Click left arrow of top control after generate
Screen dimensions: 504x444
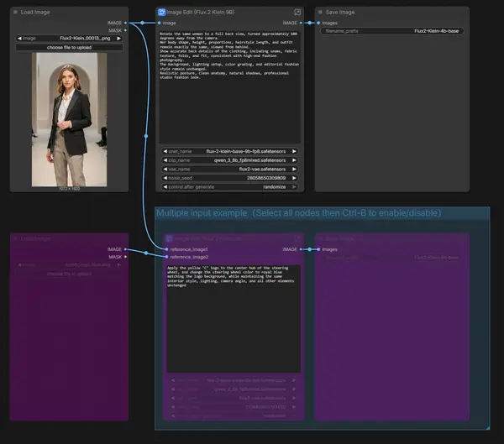point(165,187)
